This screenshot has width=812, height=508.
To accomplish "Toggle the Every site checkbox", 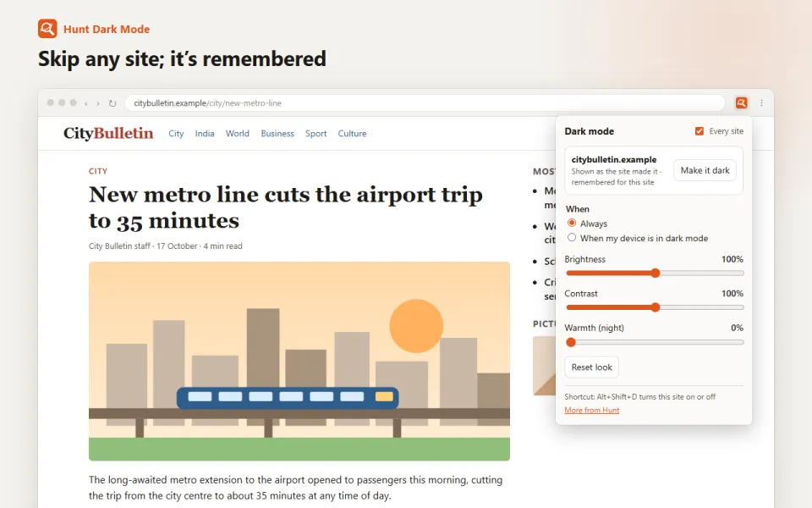I will (x=700, y=131).
